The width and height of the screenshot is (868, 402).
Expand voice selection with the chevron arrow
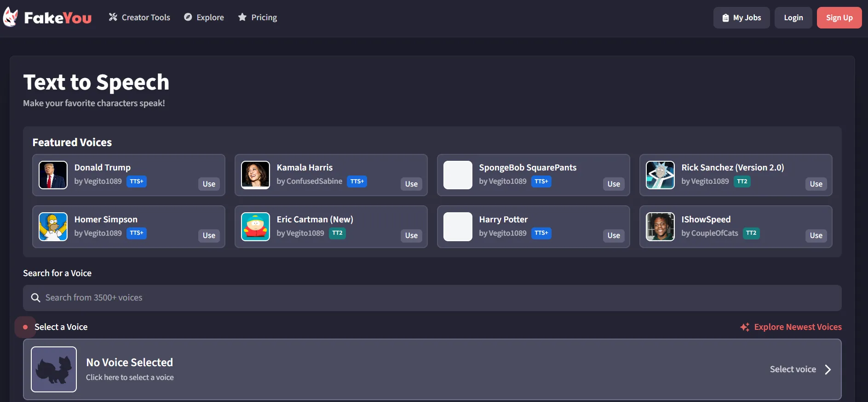click(828, 369)
